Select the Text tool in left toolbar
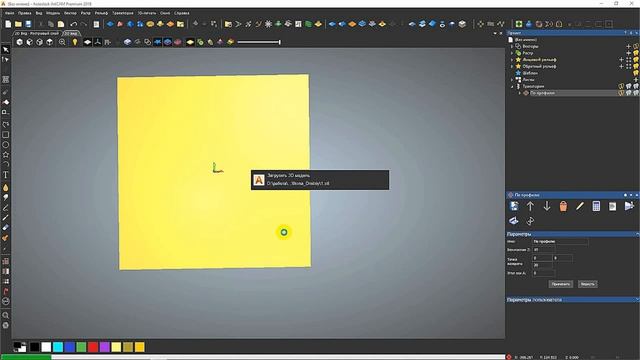 pos(6,175)
